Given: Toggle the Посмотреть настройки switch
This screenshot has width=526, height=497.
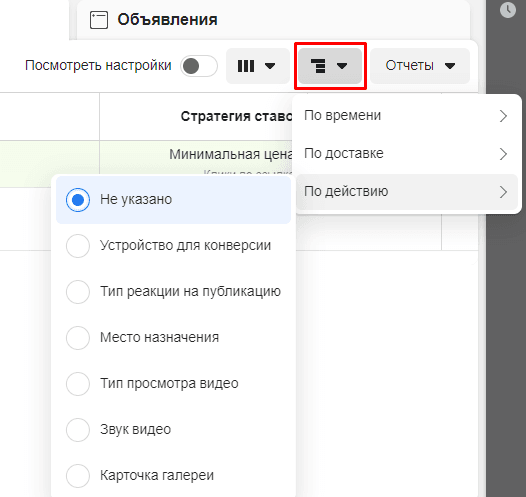Looking at the screenshot, I should click(199, 66).
